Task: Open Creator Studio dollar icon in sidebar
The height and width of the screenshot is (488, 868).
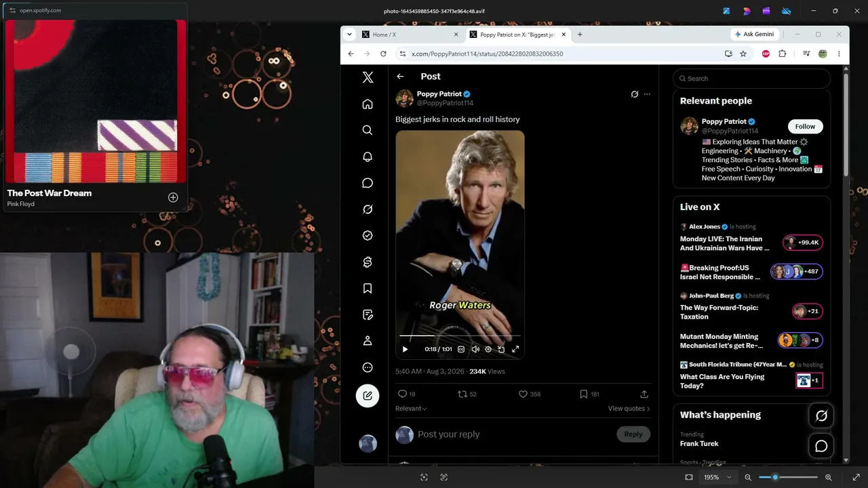Action: [368, 262]
